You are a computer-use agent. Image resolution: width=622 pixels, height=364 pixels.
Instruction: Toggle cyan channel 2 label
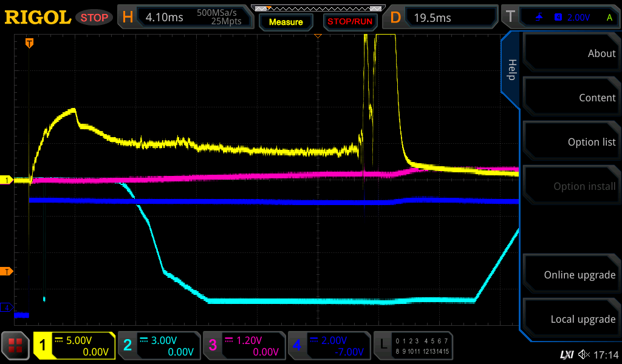coord(159,346)
